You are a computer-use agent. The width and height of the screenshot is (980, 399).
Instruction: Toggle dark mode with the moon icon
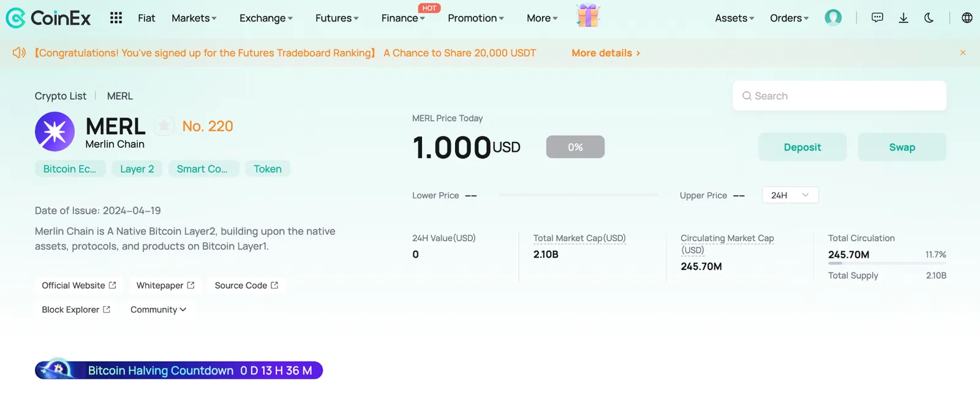929,18
